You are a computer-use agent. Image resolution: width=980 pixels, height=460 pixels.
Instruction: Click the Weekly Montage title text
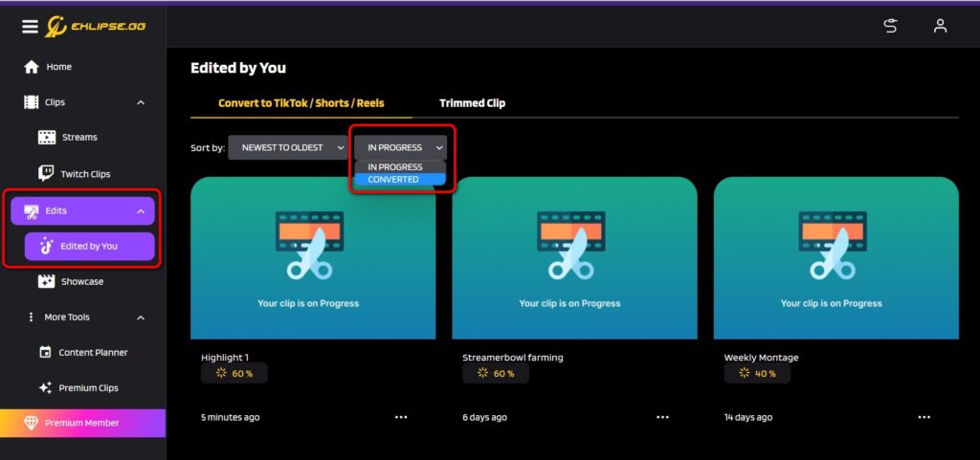point(761,358)
